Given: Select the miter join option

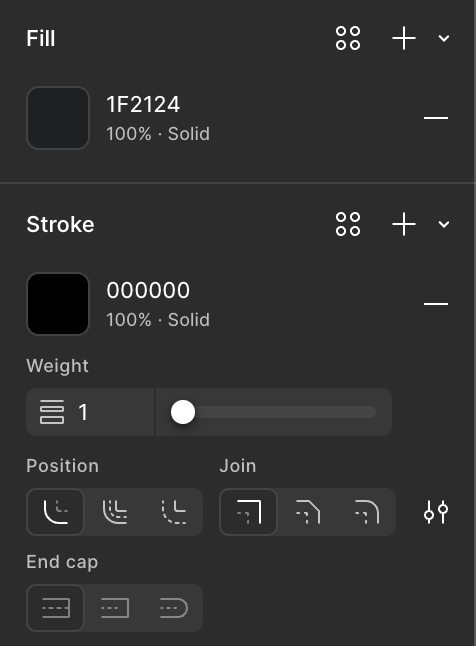Looking at the screenshot, I should point(249,512).
